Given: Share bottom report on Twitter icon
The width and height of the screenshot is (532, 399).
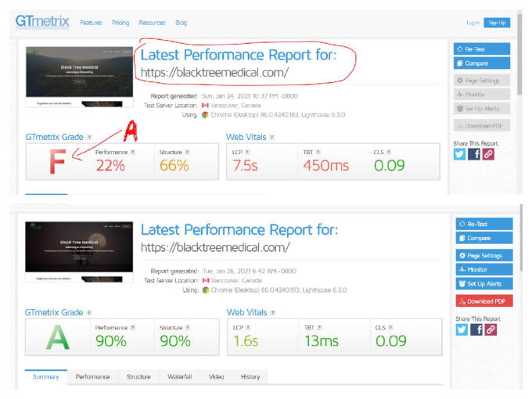Looking at the screenshot, I should tap(462, 329).
